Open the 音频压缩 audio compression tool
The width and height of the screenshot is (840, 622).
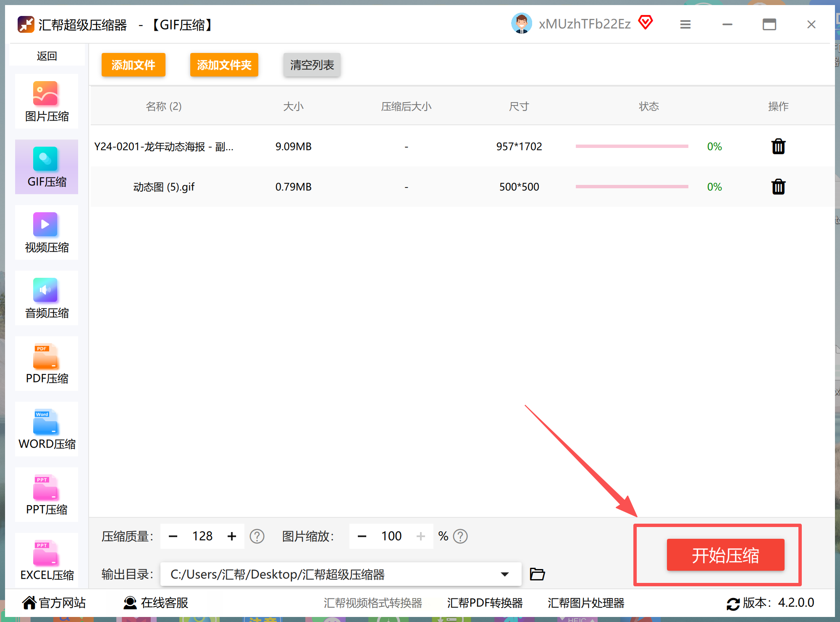point(46,298)
